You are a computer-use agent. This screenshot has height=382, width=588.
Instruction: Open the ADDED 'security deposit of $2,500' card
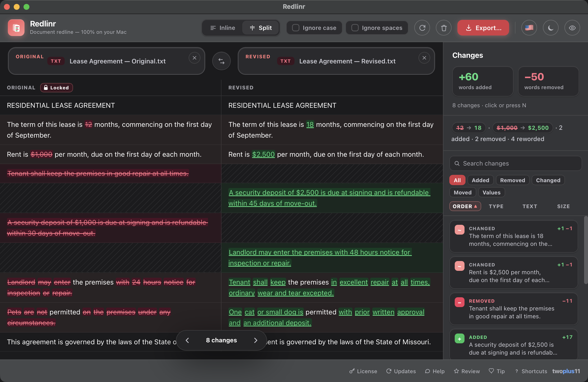[513, 345]
